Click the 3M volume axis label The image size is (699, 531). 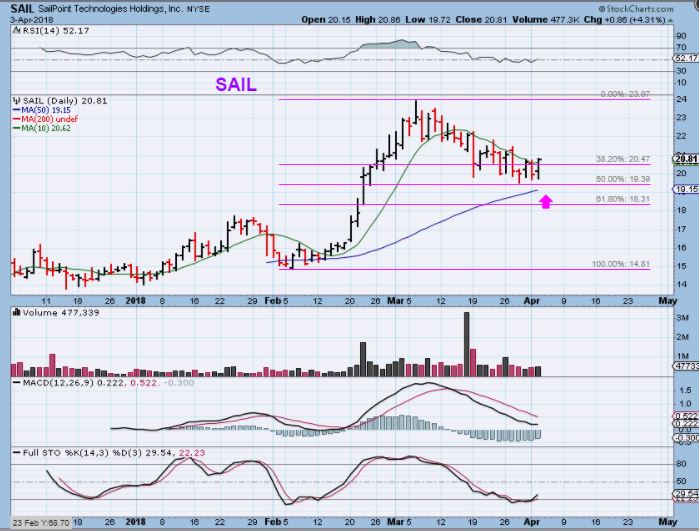point(683,317)
